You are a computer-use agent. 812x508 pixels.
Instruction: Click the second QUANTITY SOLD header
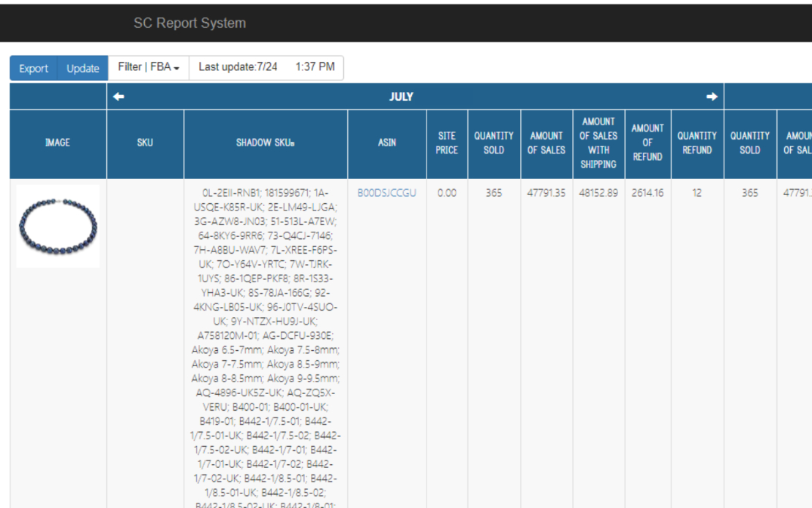750,143
